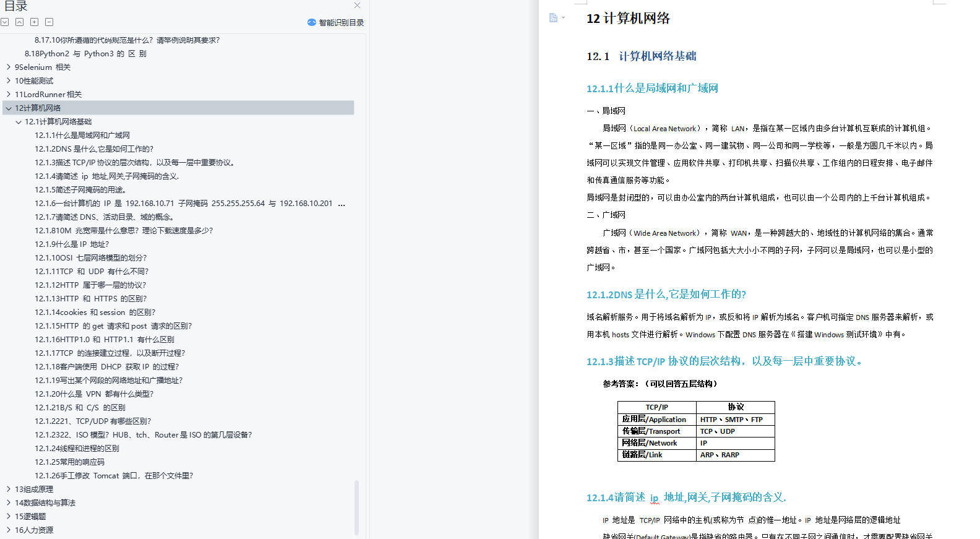Image resolution: width=980 pixels, height=539 pixels.
Task: Click the plus icon to raise the outline level
Action: point(35,22)
